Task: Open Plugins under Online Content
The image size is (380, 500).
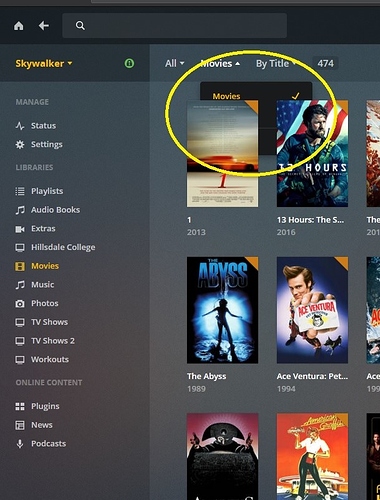Action: [x=45, y=406]
